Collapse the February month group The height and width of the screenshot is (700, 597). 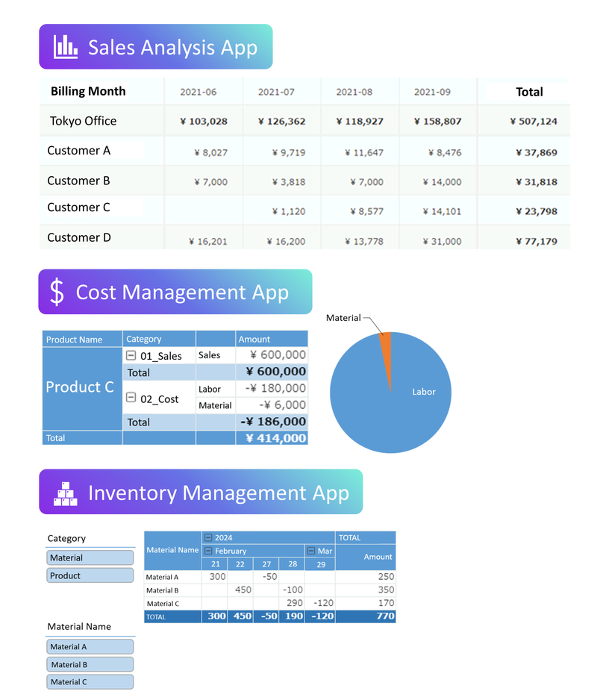click(x=208, y=551)
